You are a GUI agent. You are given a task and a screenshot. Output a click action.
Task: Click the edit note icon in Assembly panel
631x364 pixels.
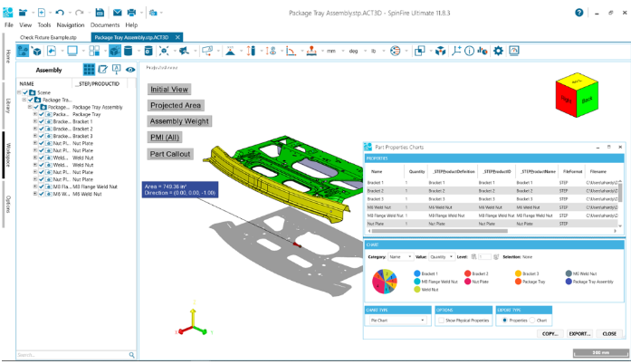103,69
